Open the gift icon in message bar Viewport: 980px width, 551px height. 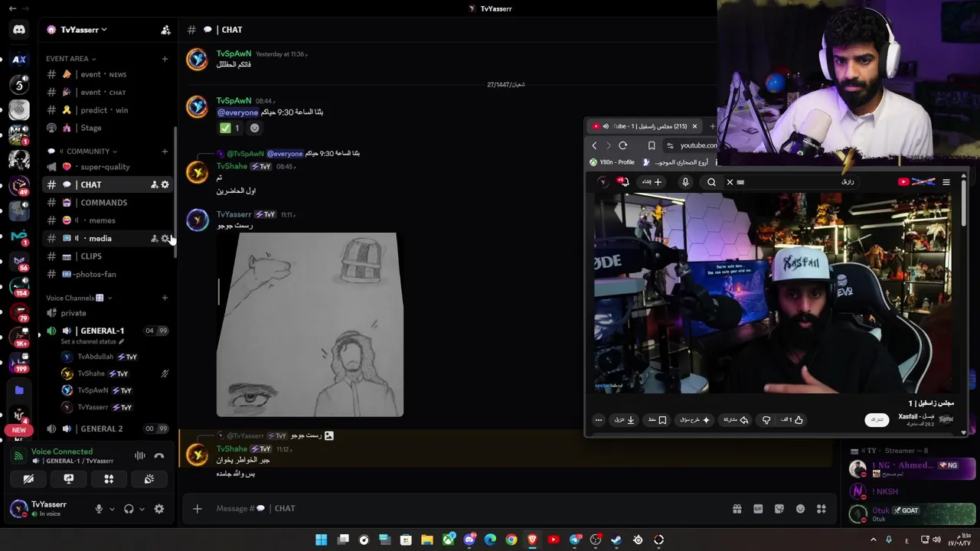[x=737, y=509]
